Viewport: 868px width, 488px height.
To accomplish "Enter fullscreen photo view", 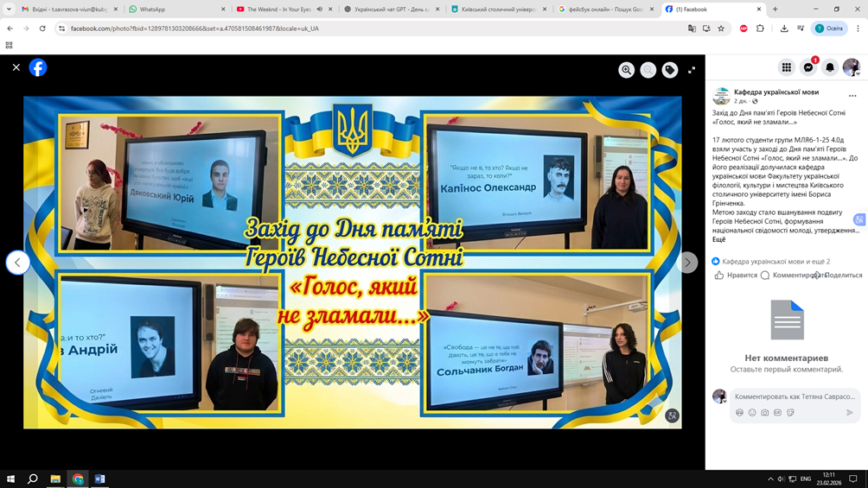I will point(692,70).
